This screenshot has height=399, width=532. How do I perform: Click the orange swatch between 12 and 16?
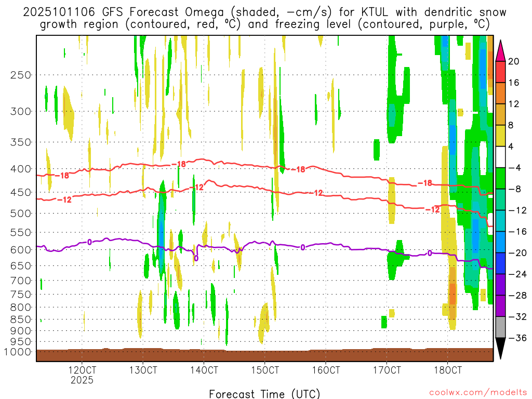point(500,94)
